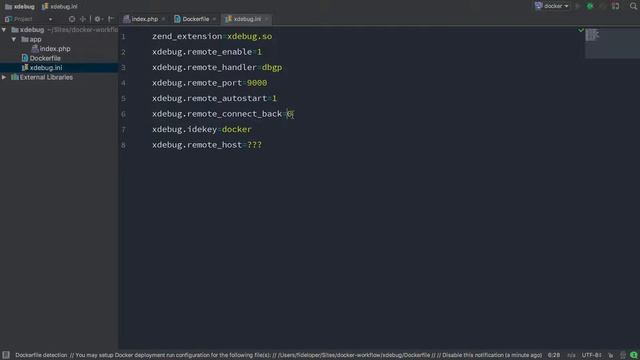The width and height of the screenshot is (640, 360).
Task: Collapse the xdebug project root folder
Action: 4,30
